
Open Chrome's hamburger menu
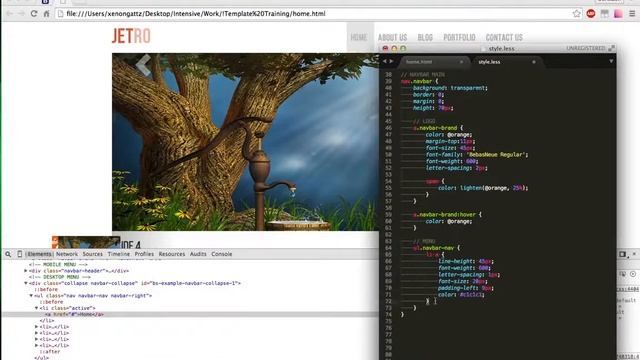[632, 13]
